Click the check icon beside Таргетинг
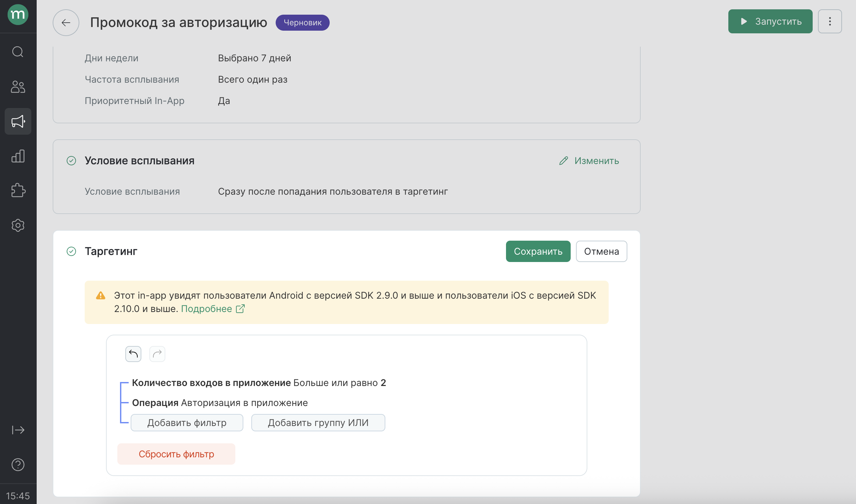The height and width of the screenshot is (504, 856). pyautogui.click(x=71, y=251)
